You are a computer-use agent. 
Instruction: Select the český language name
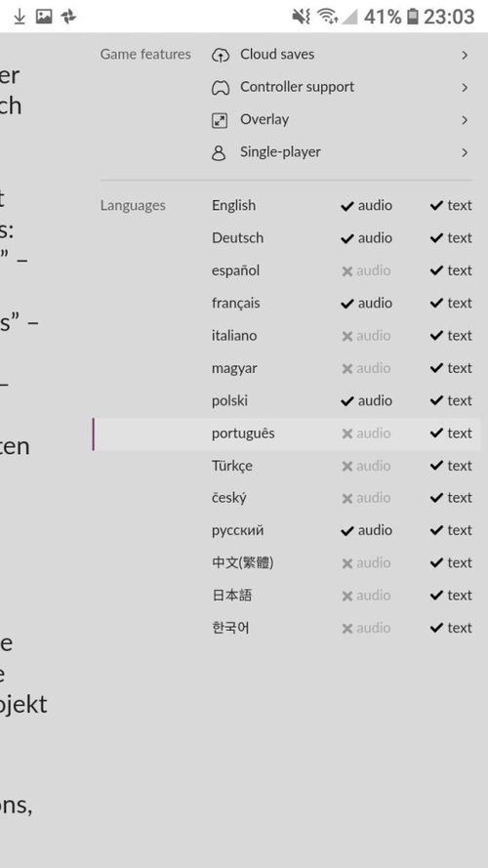(229, 498)
